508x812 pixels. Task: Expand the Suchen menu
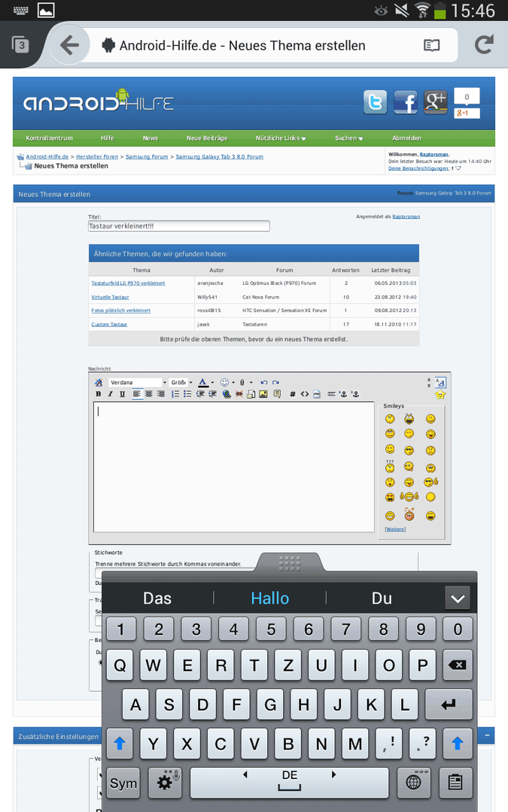(349, 138)
